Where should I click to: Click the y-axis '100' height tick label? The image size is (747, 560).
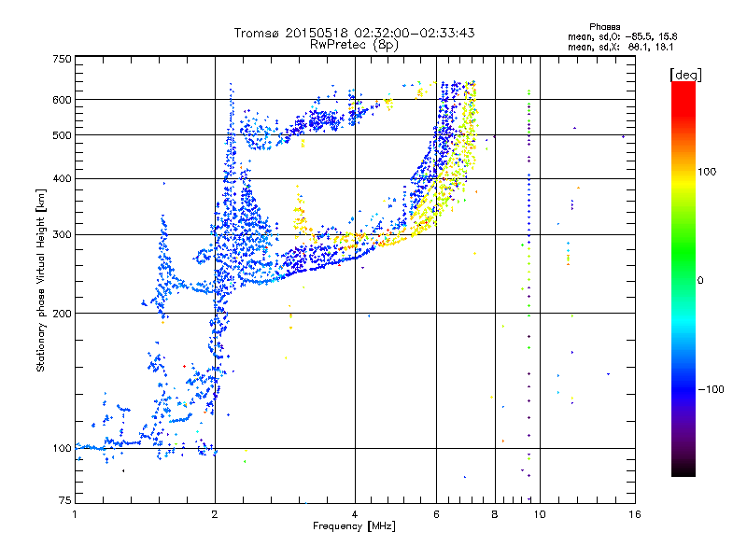tap(63, 448)
